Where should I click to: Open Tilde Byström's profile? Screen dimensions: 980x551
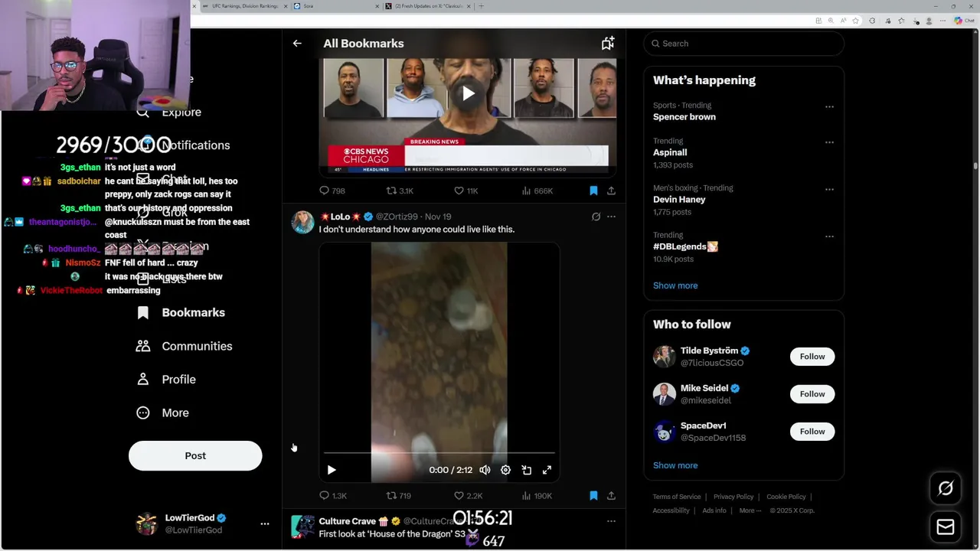tap(709, 350)
